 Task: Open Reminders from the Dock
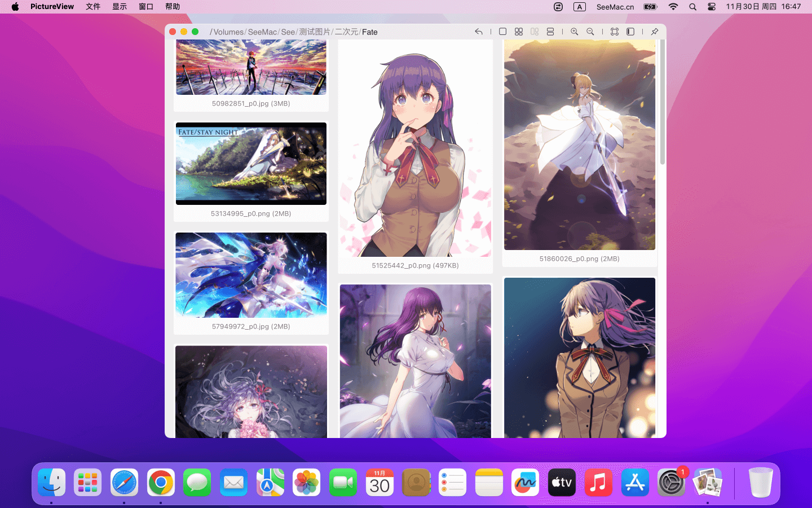[452, 483]
